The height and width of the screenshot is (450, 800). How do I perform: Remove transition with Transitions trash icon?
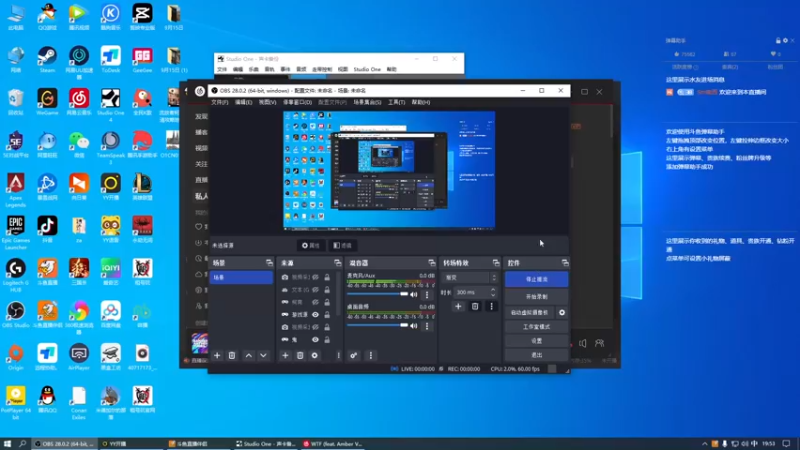pos(474,306)
